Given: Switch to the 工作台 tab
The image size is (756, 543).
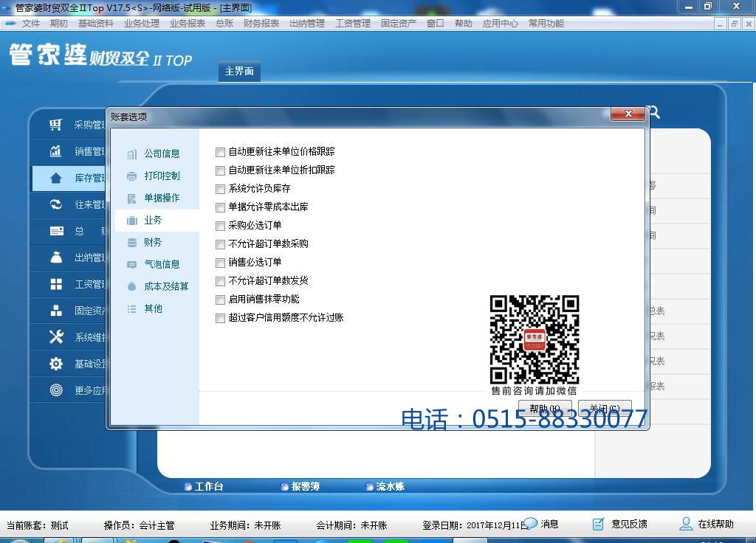Looking at the screenshot, I should pos(204,487).
